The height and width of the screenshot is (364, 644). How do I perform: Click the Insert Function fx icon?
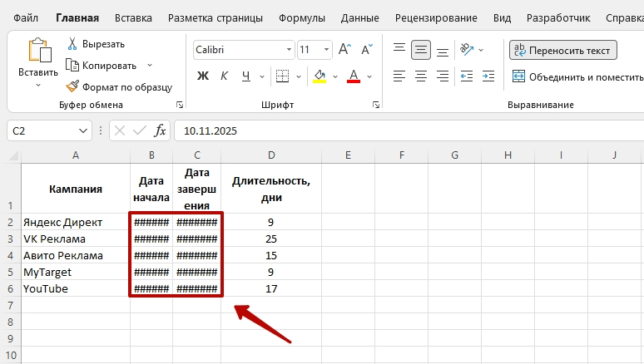[x=160, y=130]
